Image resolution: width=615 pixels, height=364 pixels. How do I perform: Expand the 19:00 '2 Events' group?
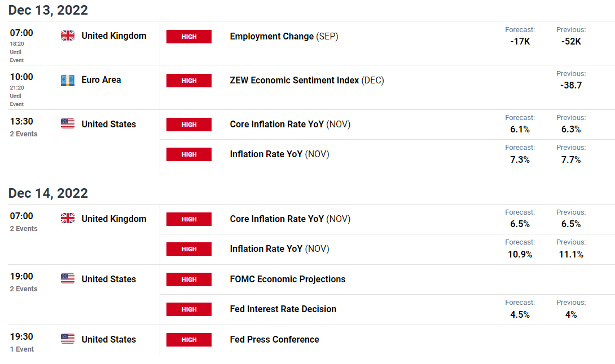(24, 289)
